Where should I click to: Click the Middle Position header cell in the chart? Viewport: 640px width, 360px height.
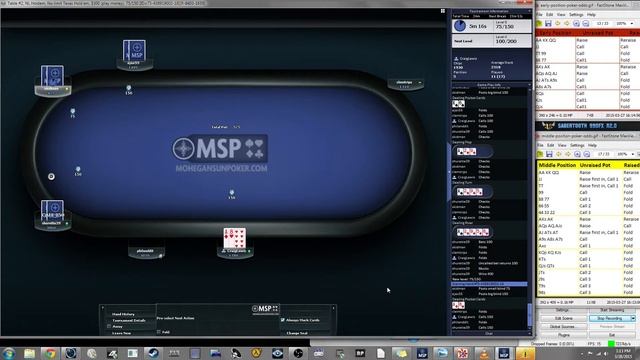557,165
